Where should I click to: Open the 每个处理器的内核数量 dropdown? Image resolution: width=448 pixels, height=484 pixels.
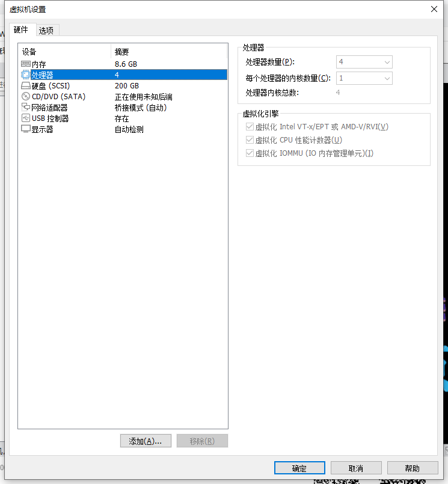[x=364, y=78]
